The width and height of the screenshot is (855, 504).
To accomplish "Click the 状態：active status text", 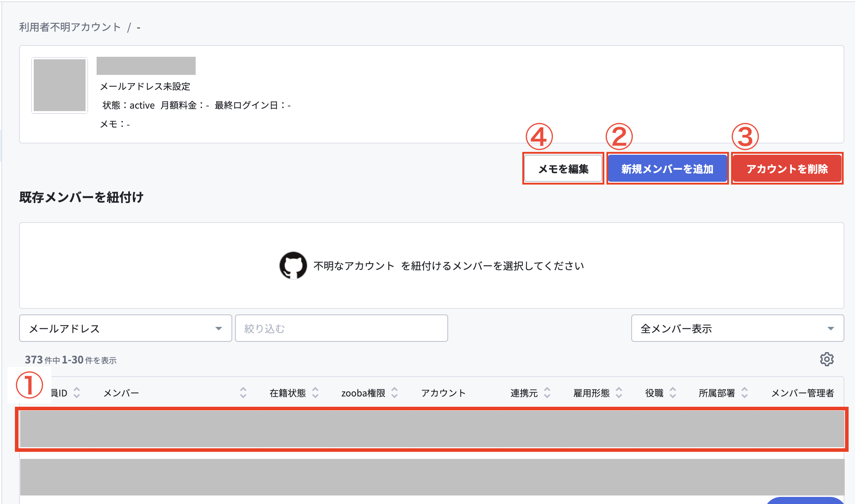I will (x=129, y=105).
